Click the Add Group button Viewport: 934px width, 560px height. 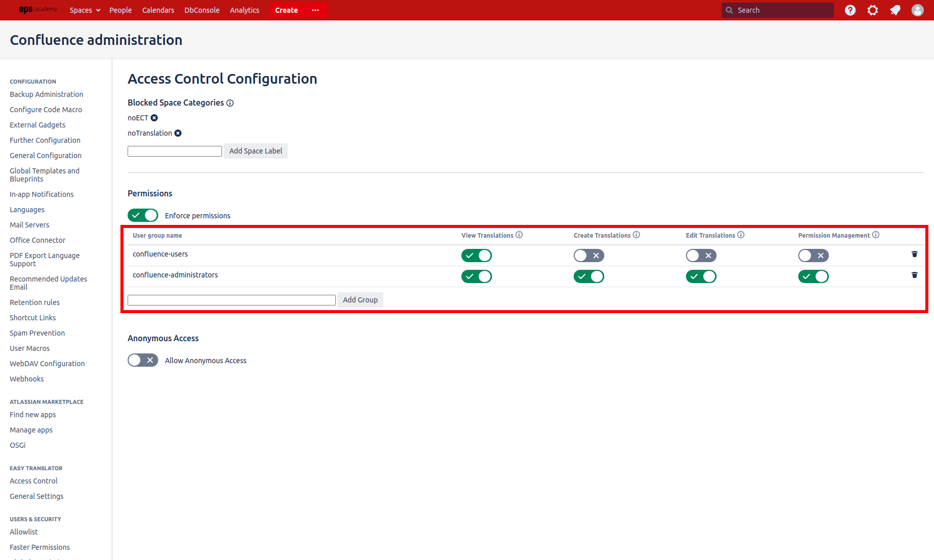(360, 300)
